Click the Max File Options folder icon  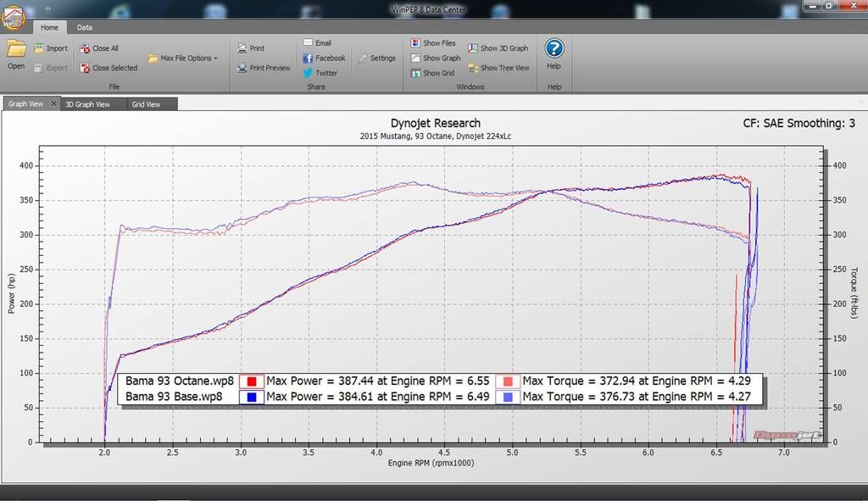(x=153, y=58)
